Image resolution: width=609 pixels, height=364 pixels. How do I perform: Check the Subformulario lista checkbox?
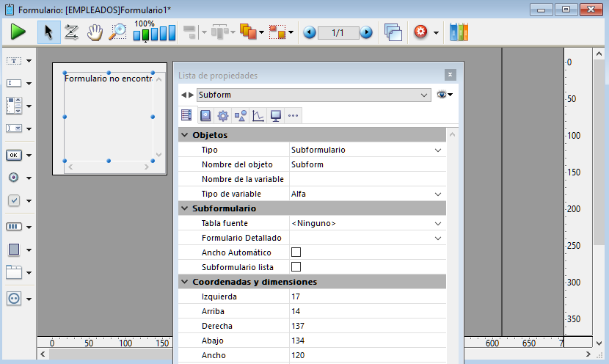point(296,267)
